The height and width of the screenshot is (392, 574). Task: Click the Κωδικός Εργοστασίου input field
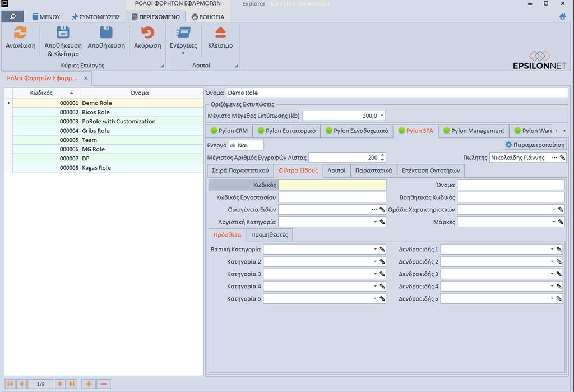[332, 197]
